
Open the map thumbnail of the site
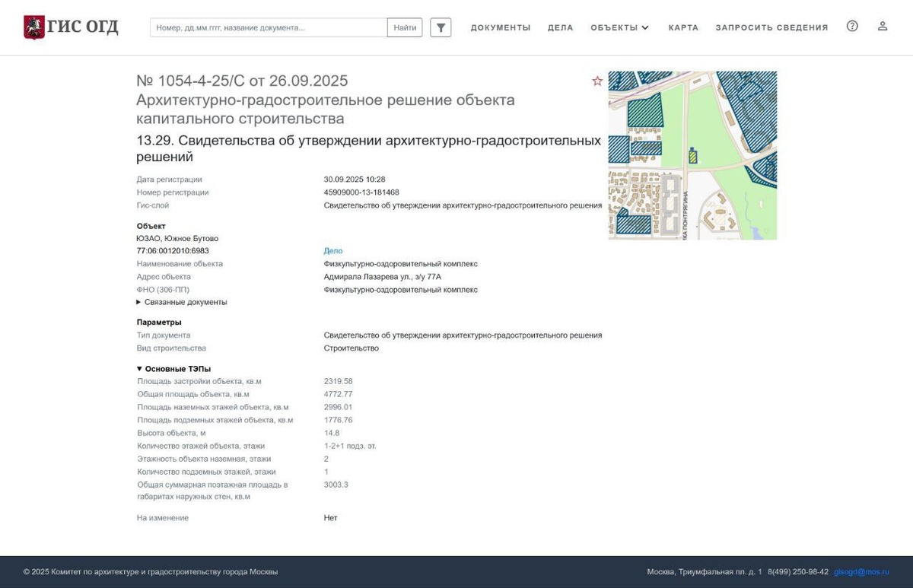pyautogui.click(x=692, y=155)
